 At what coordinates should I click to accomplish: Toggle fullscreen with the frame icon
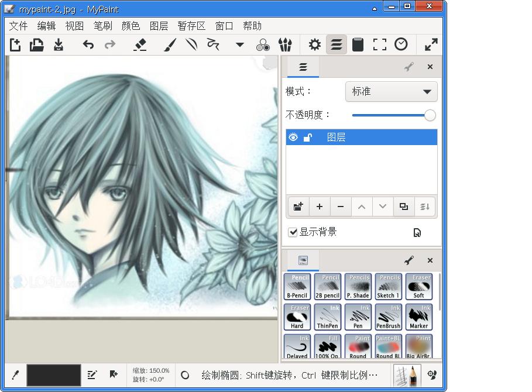tap(380, 44)
